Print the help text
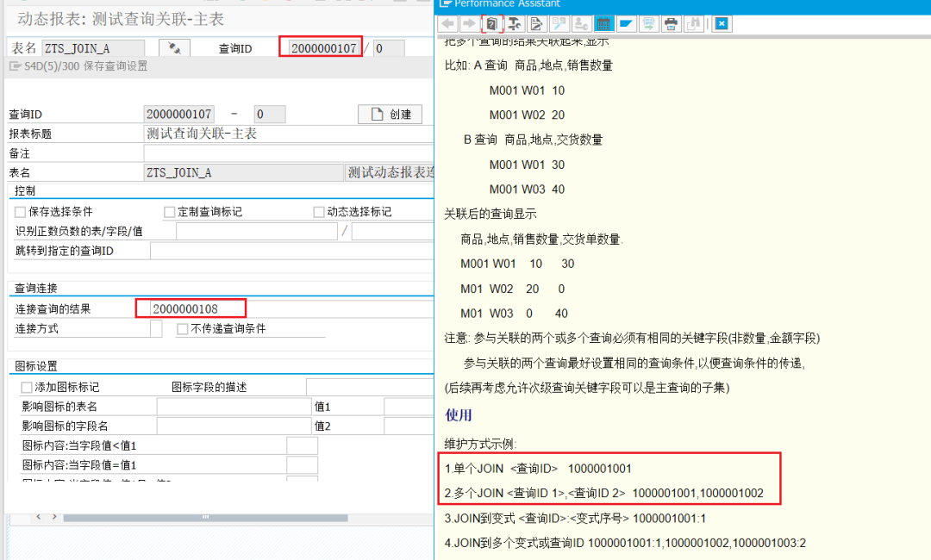931x560 pixels. pyautogui.click(x=671, y=24)
